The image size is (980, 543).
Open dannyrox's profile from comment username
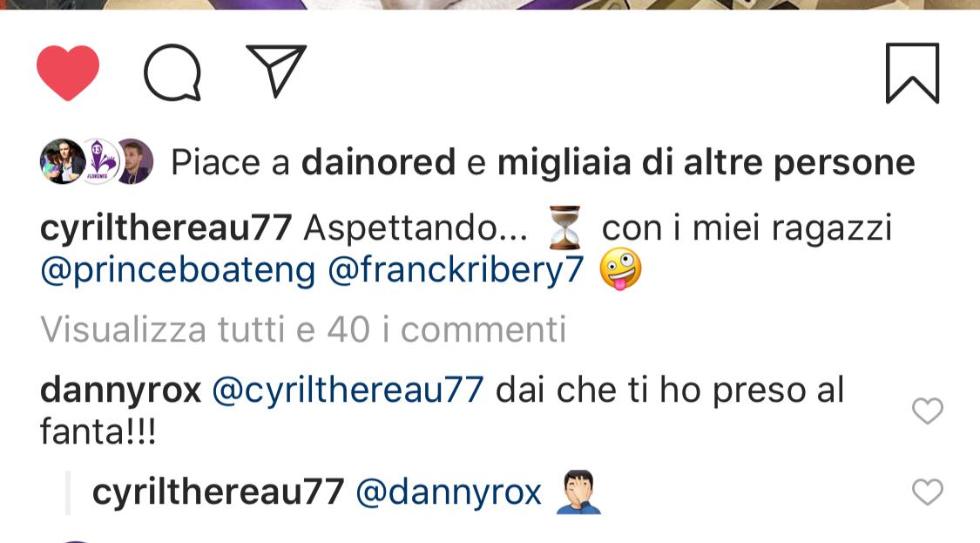120,390
